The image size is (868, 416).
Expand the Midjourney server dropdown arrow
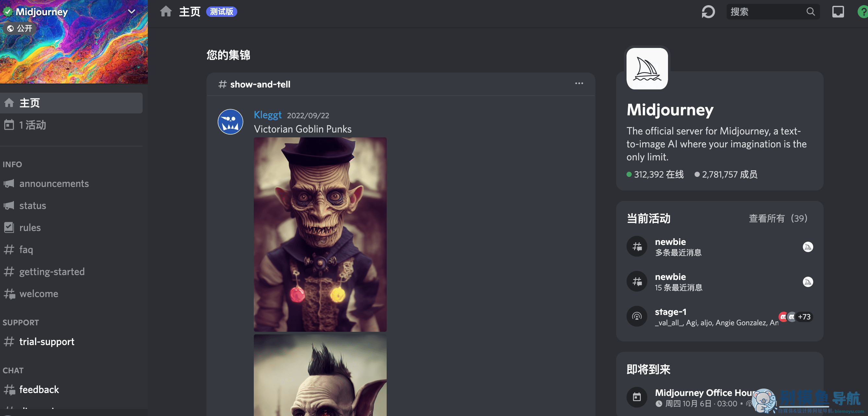pyautogui.click(x=131, y=11)
